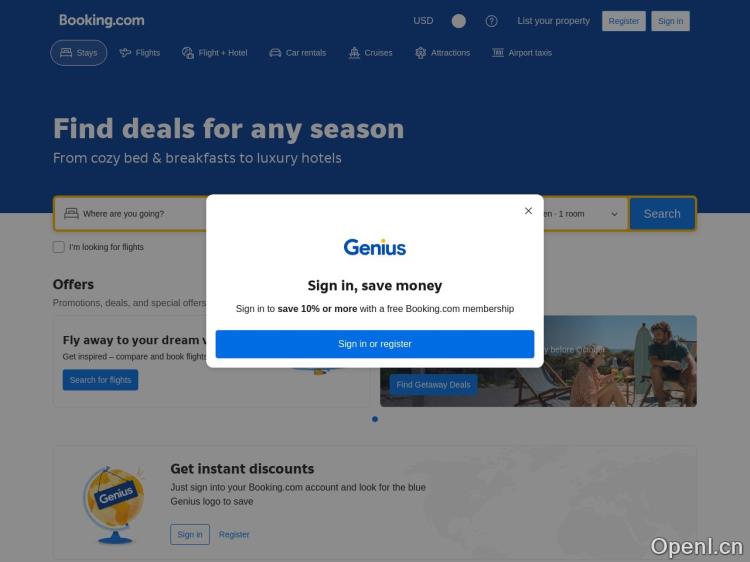The image size is (750, 562).
Task: Open the Car rentals tab
Action: pos(298,53)
